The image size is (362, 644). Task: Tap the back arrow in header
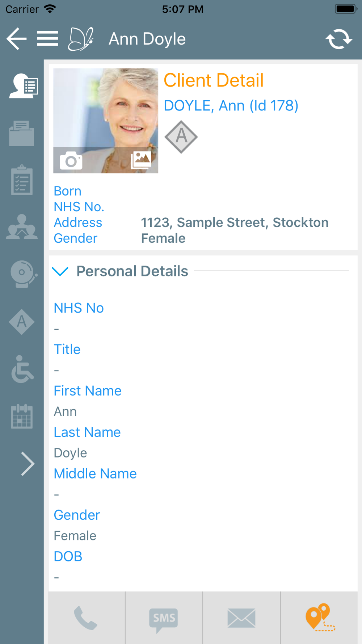(x=17, y=39)
